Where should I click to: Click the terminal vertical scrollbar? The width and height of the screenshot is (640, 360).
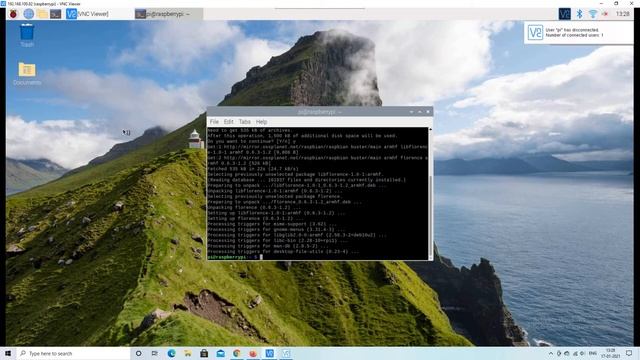[x=430, y=194]
